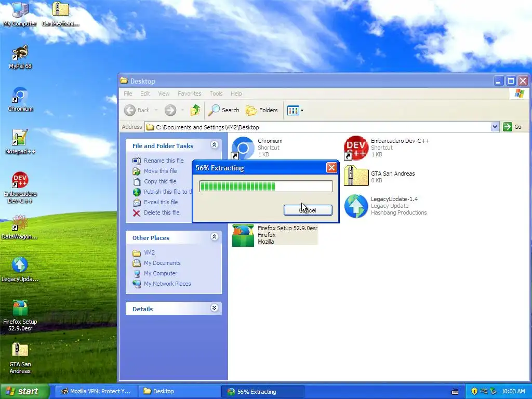This screenshot has height=399, width=532.
Task: Select LegacyUpdate-1.4 file in folder window
Action: 385,206
